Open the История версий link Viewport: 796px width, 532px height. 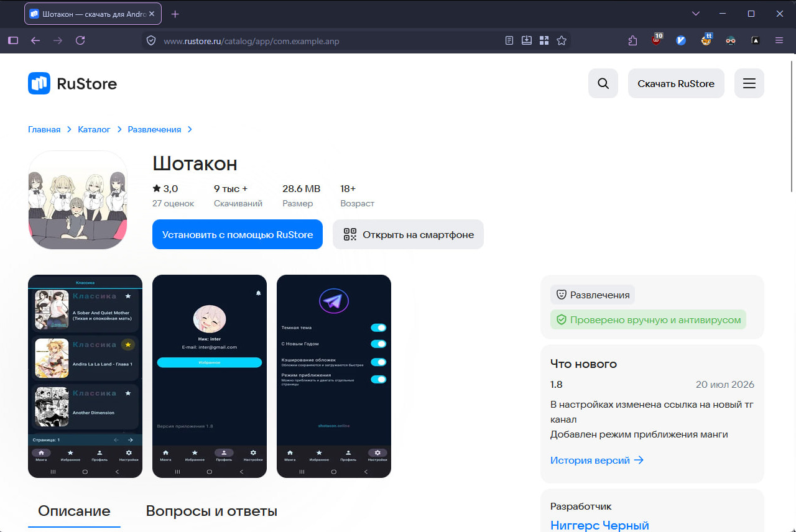point(597,461)
